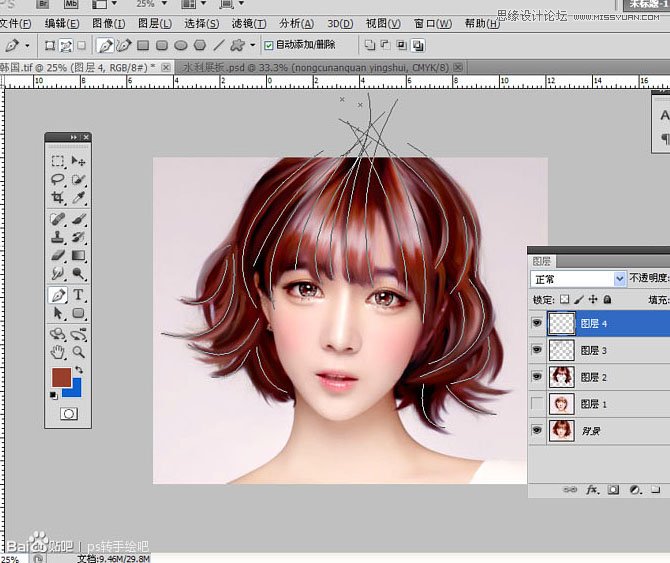Uncheck the 自动添加/删除 checkbox
Screen dimensions: 670x563
(267, 45)
